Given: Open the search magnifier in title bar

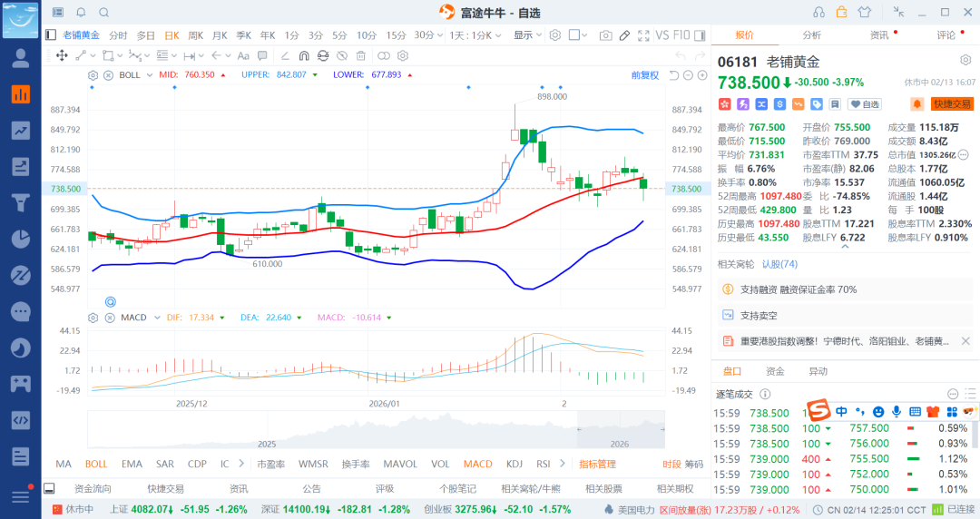Looking at the screenshot, I should 103,13.
